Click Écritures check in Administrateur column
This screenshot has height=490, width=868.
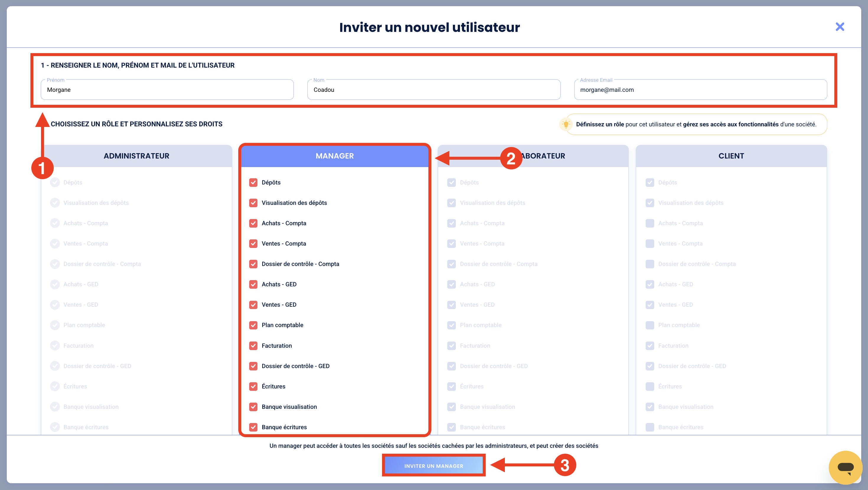(55, 387)
